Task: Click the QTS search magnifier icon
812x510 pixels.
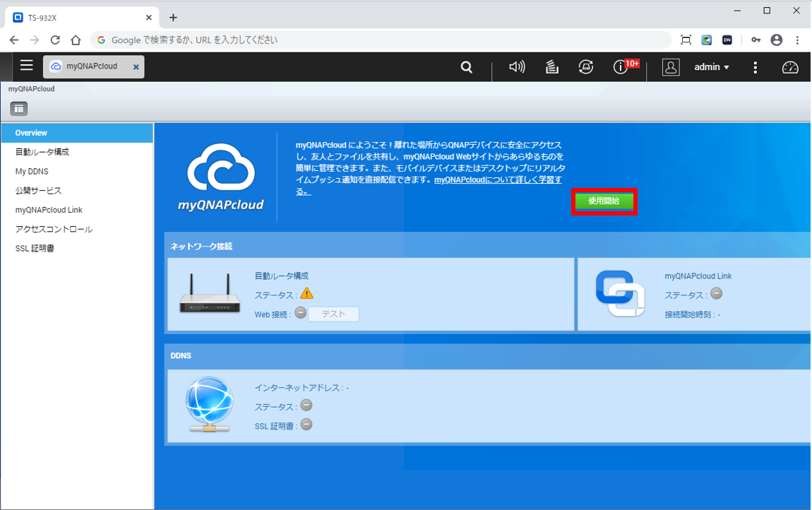Action: 466,67
